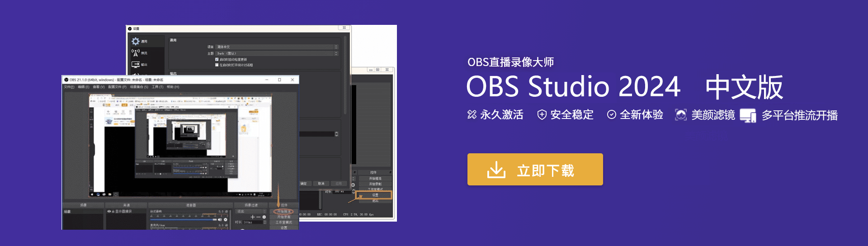868x246 pixels.
Task: Click the 永久激活 icon
Action: pos(472,115)
